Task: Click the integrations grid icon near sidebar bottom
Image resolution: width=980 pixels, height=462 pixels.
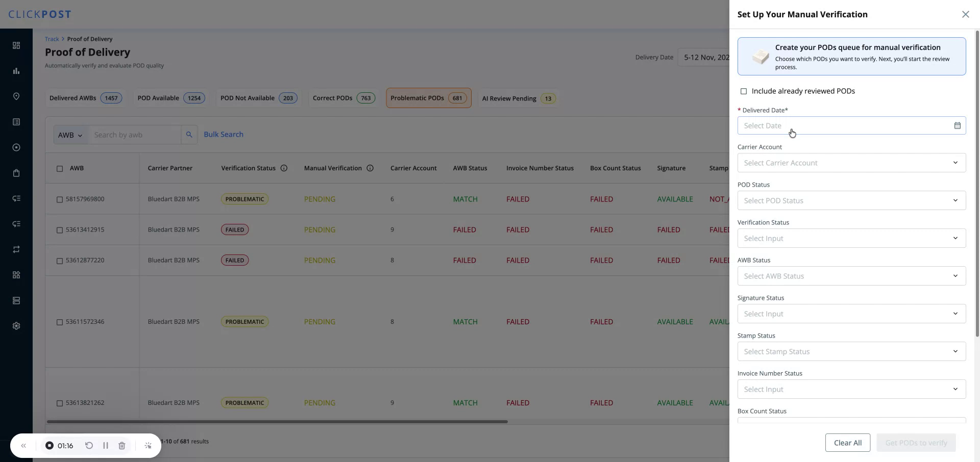Action: point(16,274)
